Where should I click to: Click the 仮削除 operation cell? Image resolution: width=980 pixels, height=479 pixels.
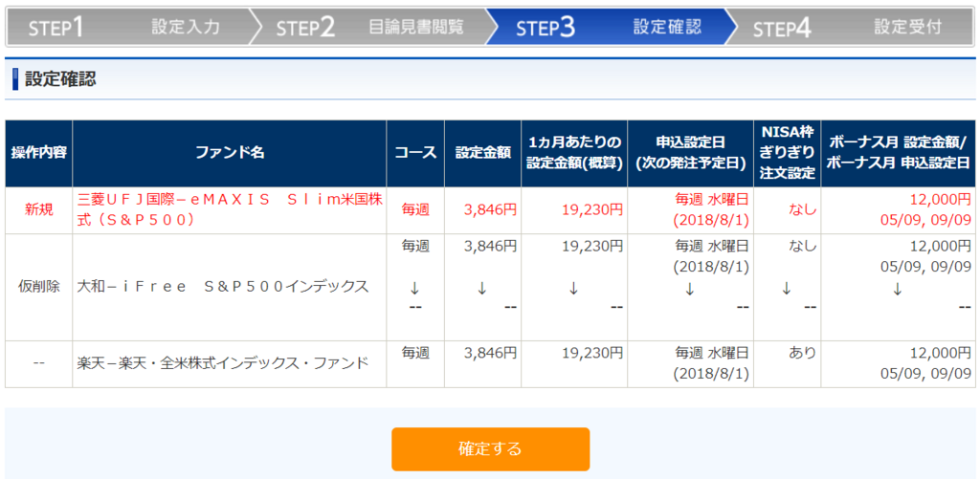click(38, 287)
